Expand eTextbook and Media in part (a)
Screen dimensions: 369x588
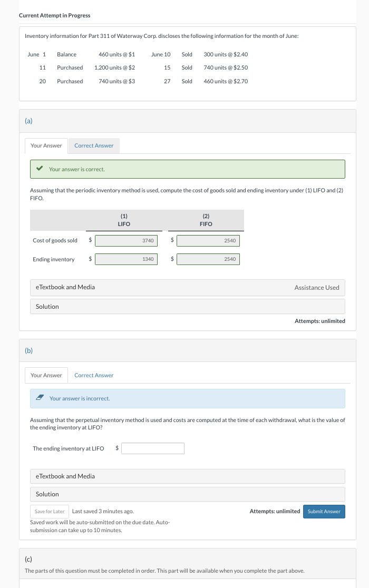(65, 287)
